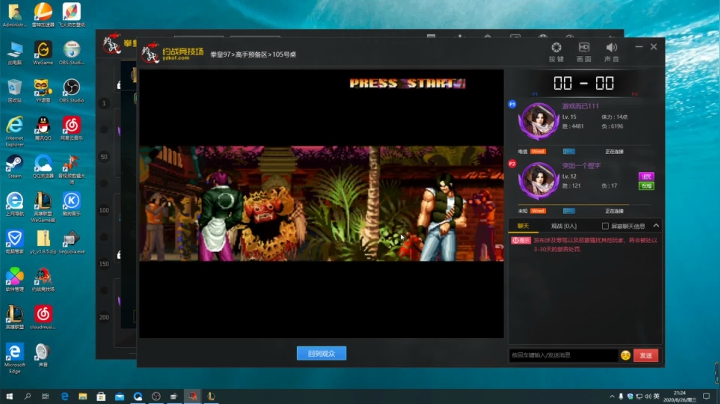Open Internet Explorer desktop icon
This screenshot has width=720, height=404.
point(15,131)
